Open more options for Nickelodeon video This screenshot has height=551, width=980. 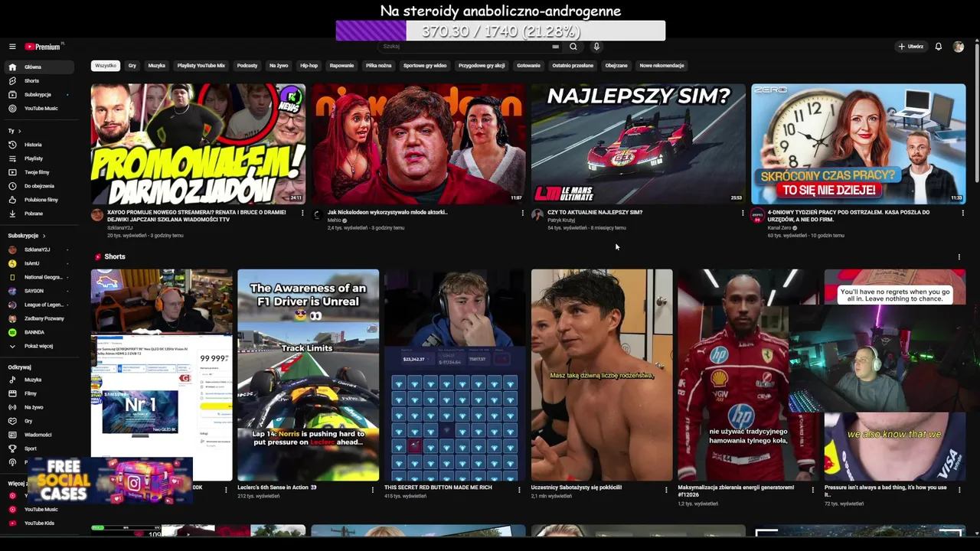522,213
